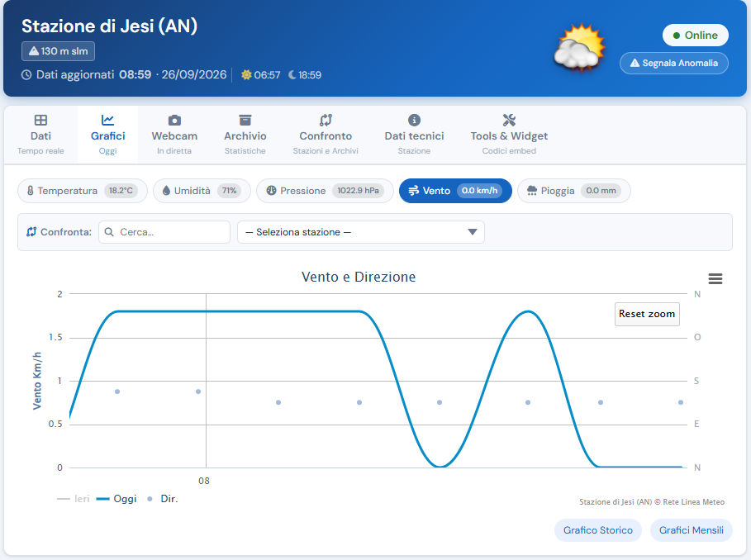The image size is (751, 560).
Task: Click the Dati table grid icon
Action: (40, 120)
